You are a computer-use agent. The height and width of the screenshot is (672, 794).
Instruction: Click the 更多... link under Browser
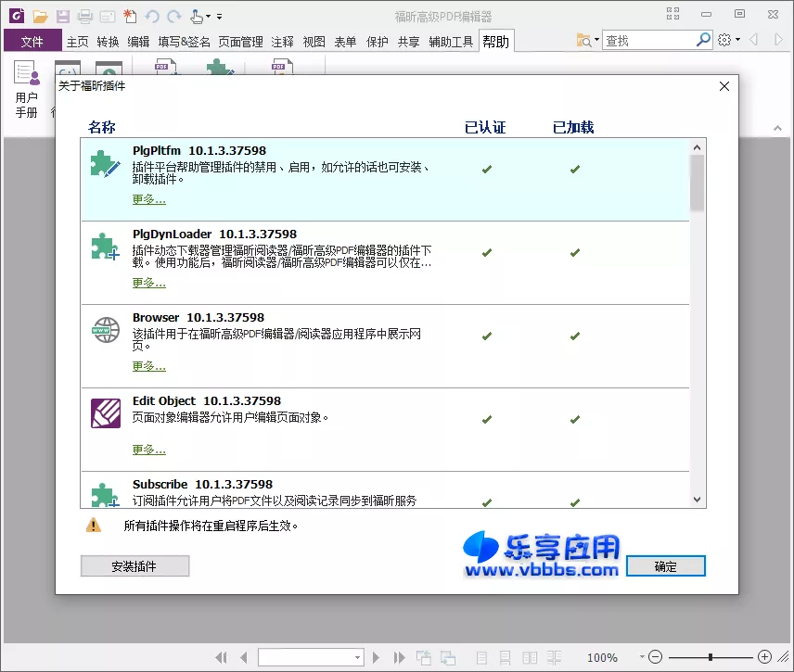[x=148, y=366]
